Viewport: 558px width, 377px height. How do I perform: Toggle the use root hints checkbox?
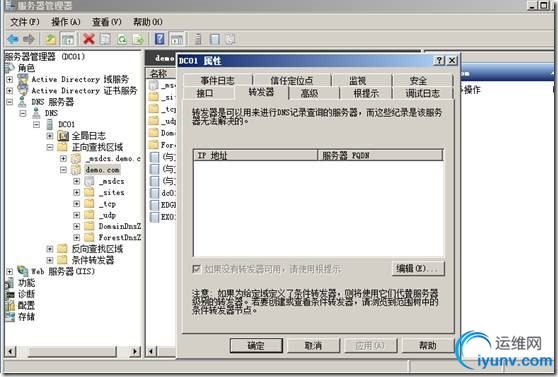point(196,268)
